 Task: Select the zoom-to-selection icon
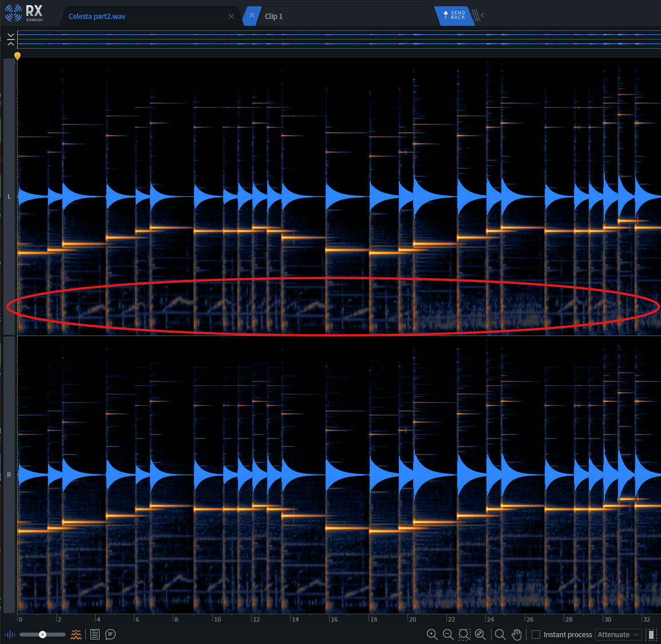tap(464, 634)
